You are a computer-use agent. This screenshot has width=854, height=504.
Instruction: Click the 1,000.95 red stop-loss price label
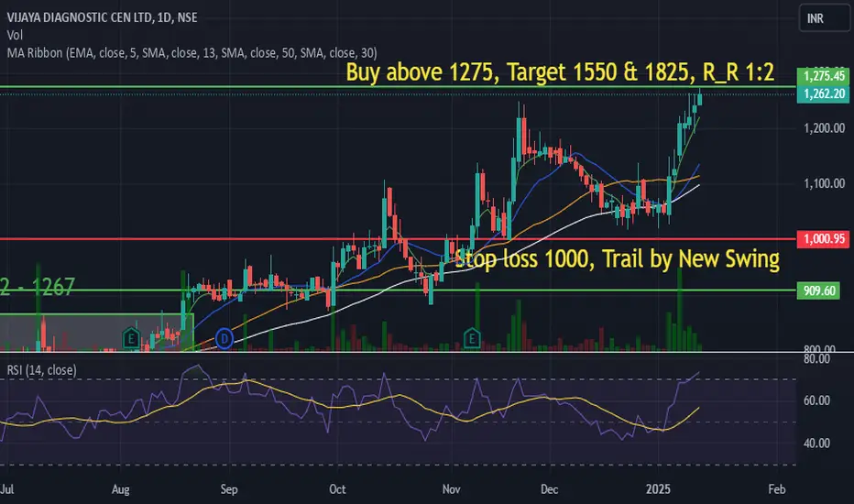point(824,238)
